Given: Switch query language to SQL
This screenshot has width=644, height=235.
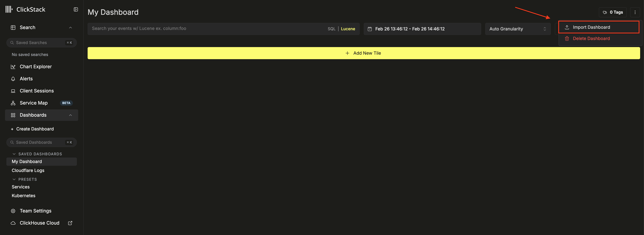Looking at the screenshot, I should [x=331, y=29].
